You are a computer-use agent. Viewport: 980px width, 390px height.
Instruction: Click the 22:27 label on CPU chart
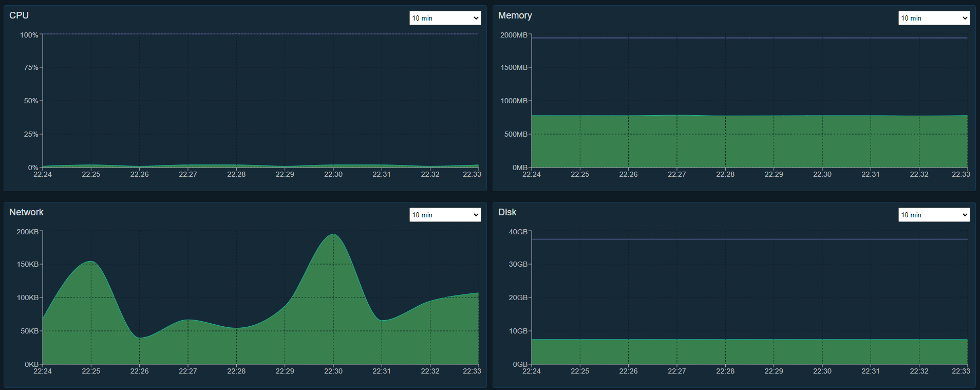pyautogui.click(x=188, y=174)
